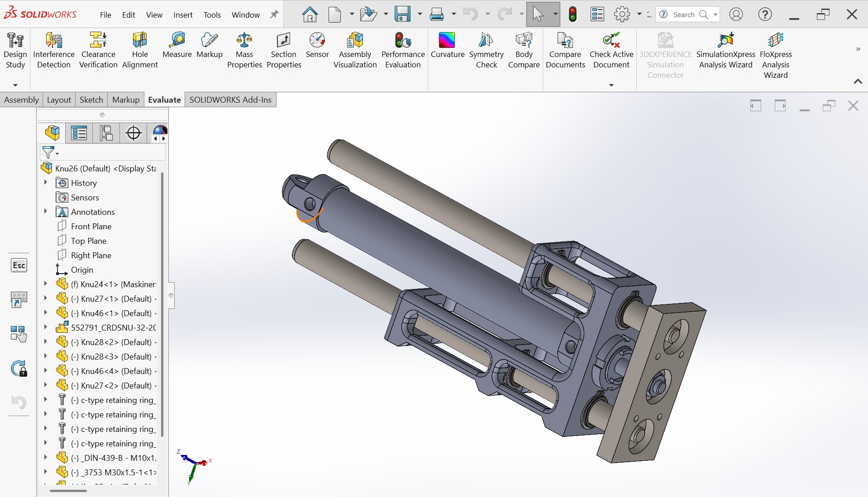Run Check Active Document
The width and height of the screenshot is (868, 497).
pos(611,50)
